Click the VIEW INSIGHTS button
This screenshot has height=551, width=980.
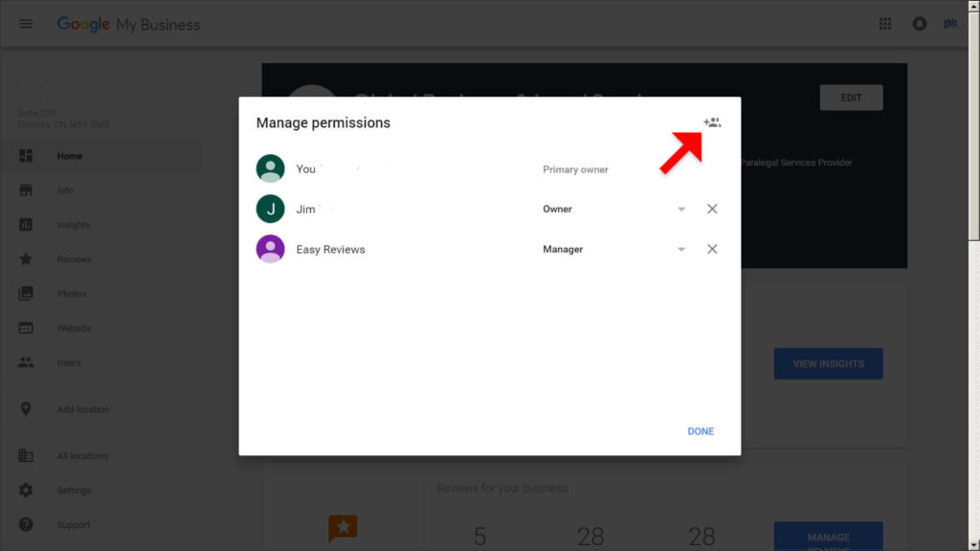pyautogui.click(x=828, y=364)
